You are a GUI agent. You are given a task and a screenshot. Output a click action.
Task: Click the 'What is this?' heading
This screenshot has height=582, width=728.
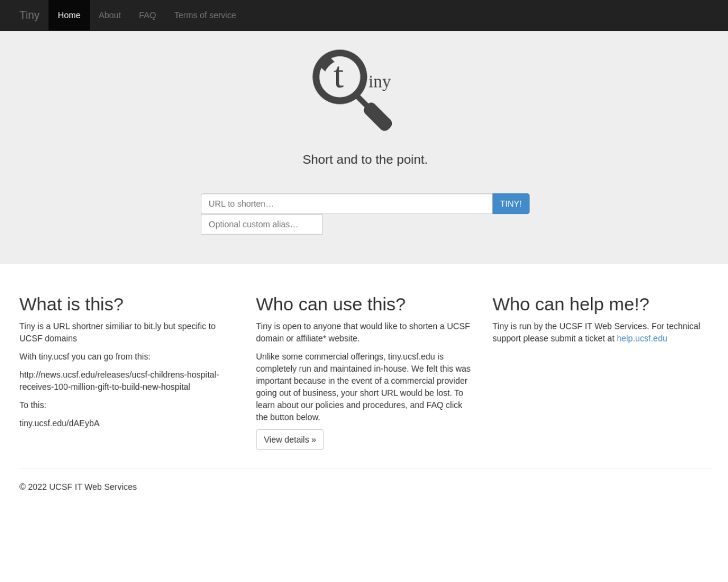click(72, 304)
